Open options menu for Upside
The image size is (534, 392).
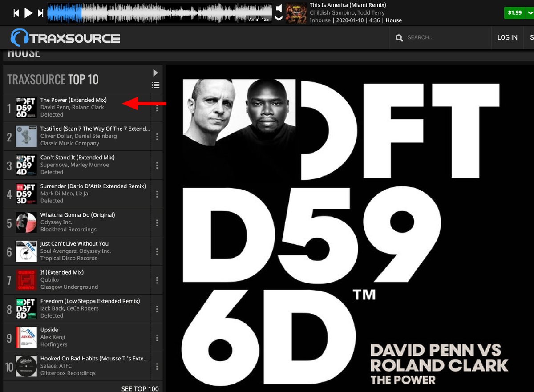point(157,337)
